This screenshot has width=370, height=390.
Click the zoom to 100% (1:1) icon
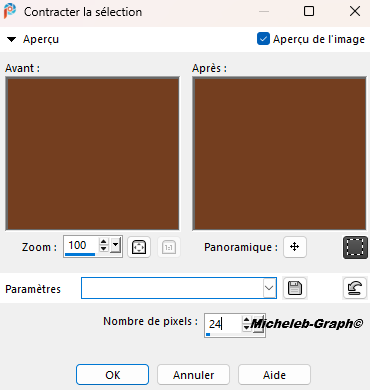(x=169, y=247)
